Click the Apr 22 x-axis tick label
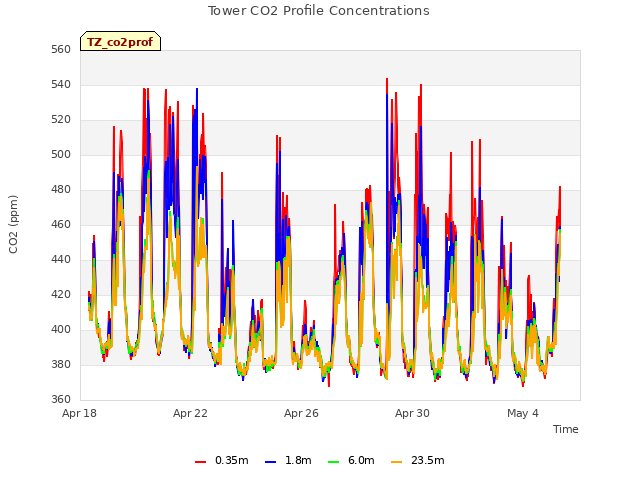This screenshot has width=640, height=480. coord(190,413)
